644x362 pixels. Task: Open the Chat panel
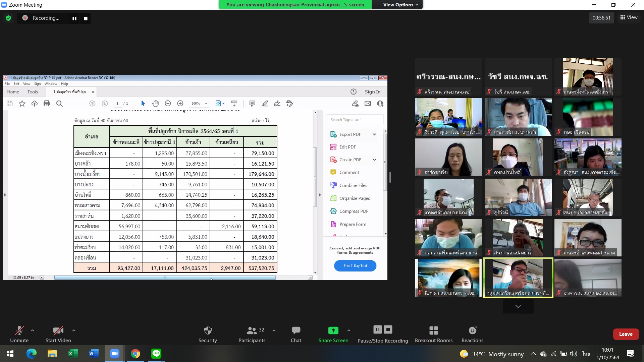(x=296, y=330)
